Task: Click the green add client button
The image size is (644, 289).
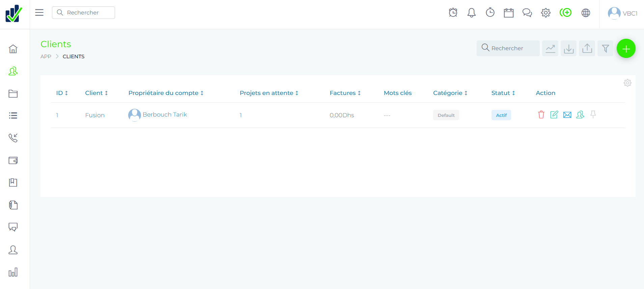Action: click(626, 49)
